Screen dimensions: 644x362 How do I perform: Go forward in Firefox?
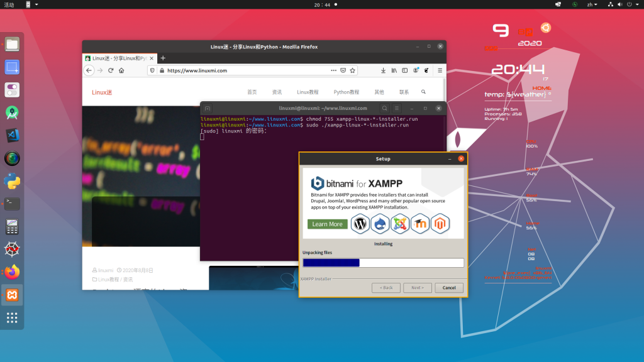(x=100, y=70)
